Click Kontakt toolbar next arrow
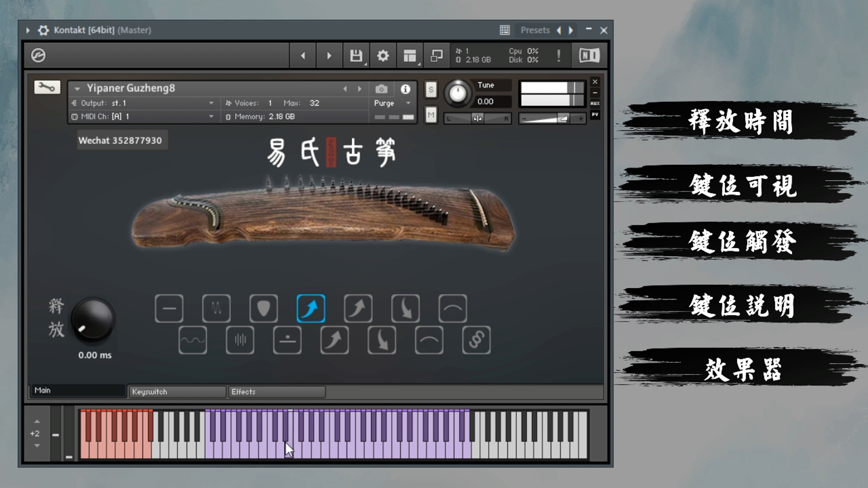 coord(329,56)
